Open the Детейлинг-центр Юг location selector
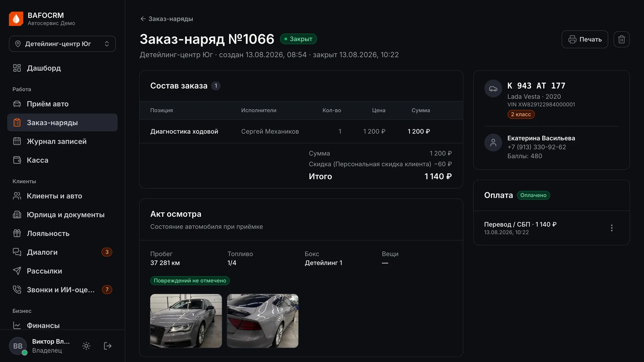The height and width of the screenshot is (362, 644). tap(62, 44)
